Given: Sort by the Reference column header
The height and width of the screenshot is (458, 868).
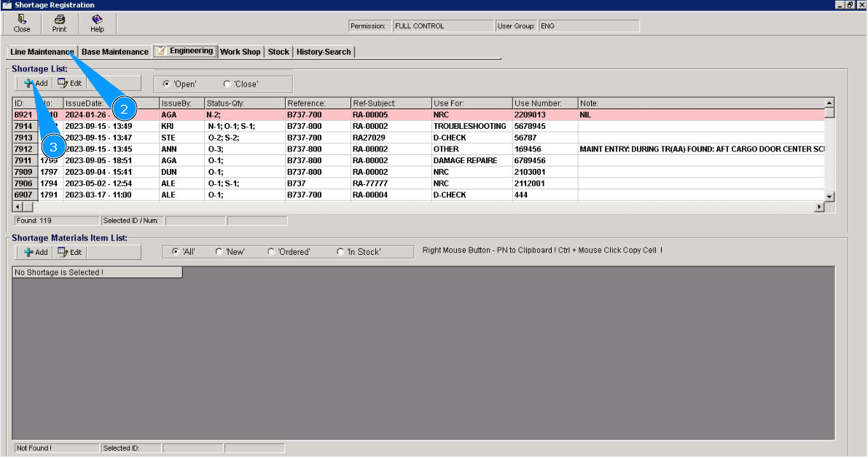Looking at the screenshot, I should point(318,103).
